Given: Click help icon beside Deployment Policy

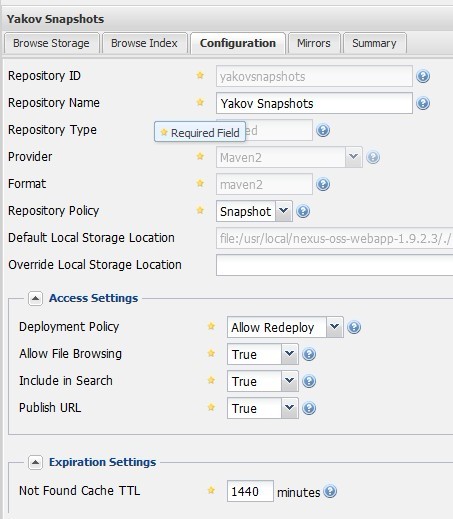Looking at the screenshot, I should point(354,327).
